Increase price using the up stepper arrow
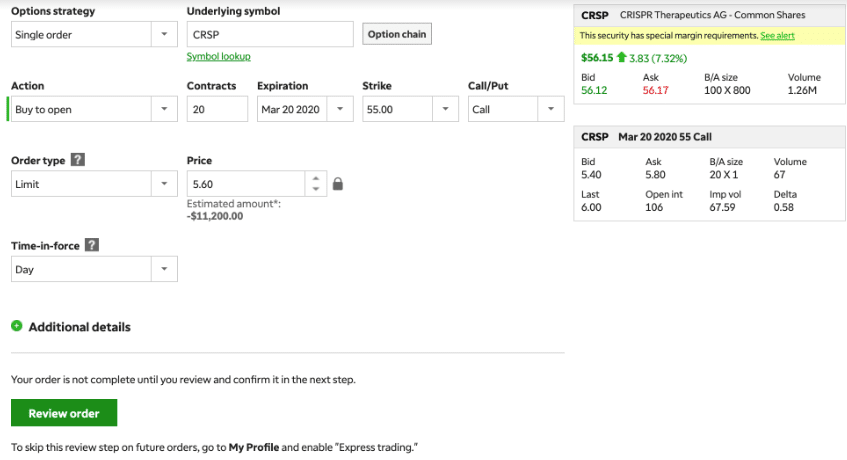Viewport: 847px width, 460px height. 316,179
